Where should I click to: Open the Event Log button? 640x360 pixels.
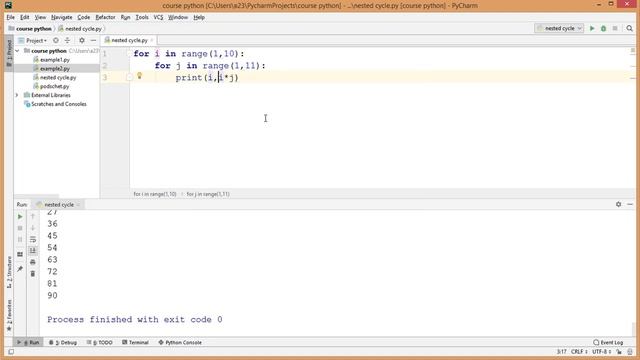click(608, 342)
